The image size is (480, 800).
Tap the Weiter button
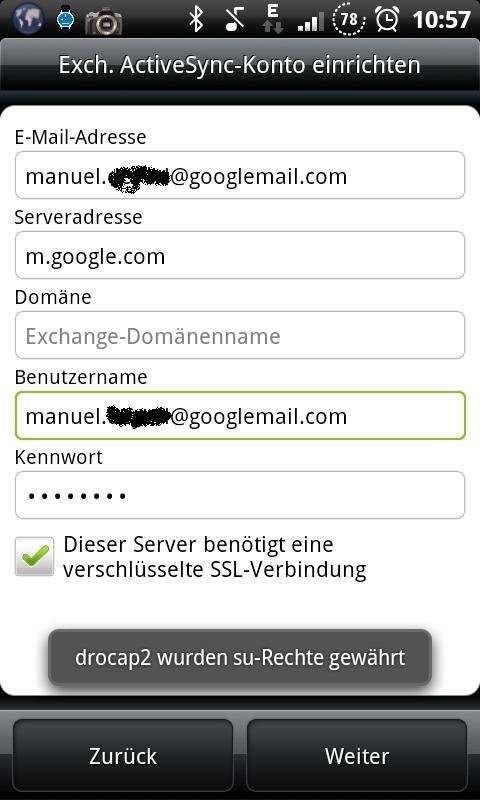point(357,755)
